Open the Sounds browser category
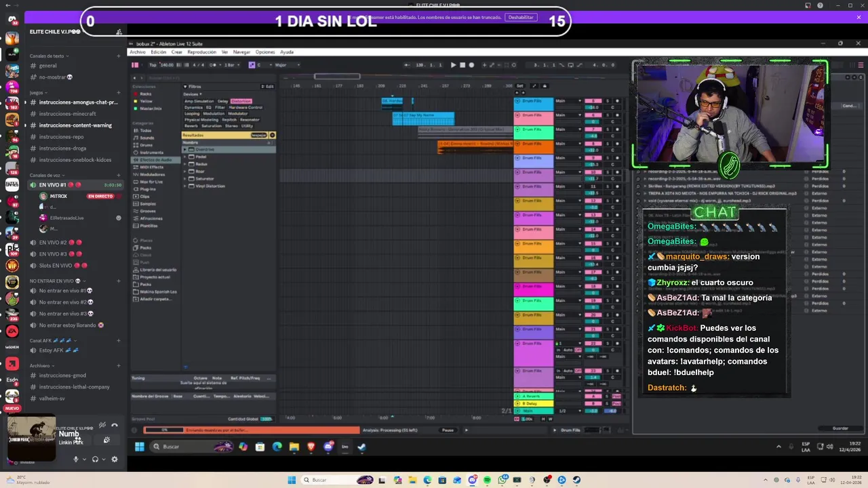Viewport: 868px width, 488px height. coord(146,138)
